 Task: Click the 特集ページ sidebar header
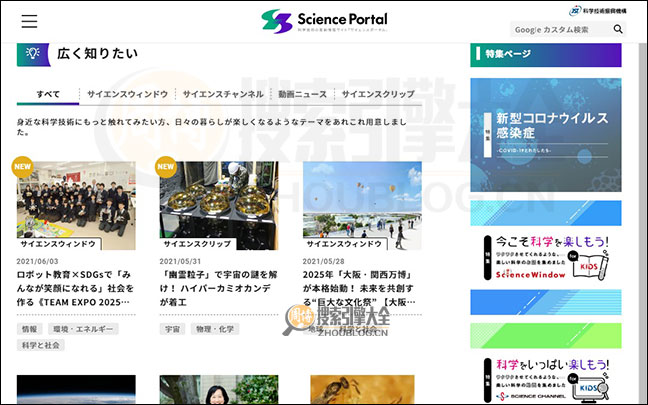pyautogui.click(x=546, y=54)
